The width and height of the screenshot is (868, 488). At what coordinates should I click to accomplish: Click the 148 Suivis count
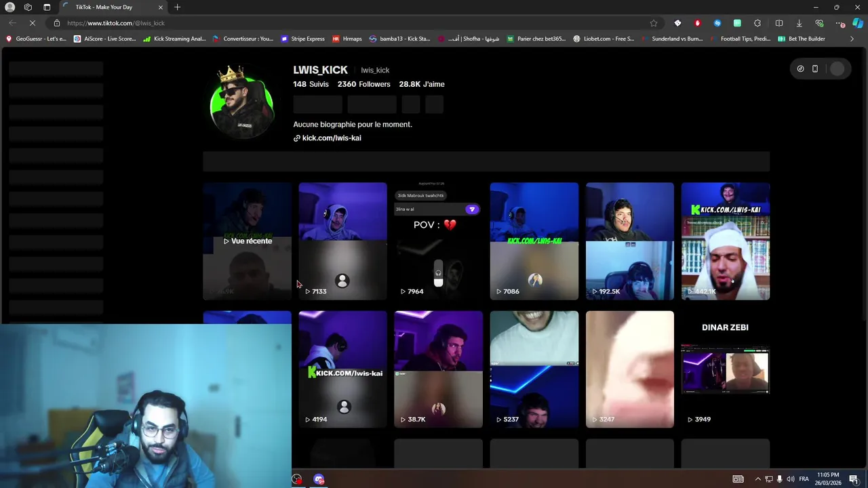coord(311,84)
